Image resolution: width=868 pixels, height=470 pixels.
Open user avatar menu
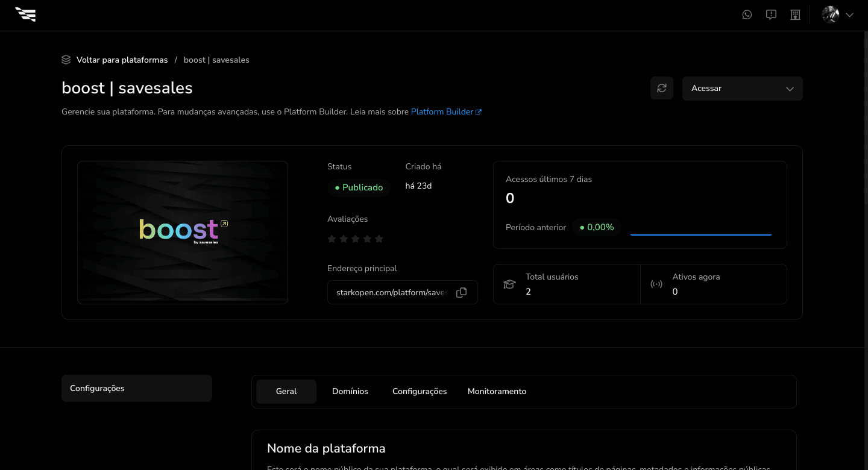coord(831,15)
